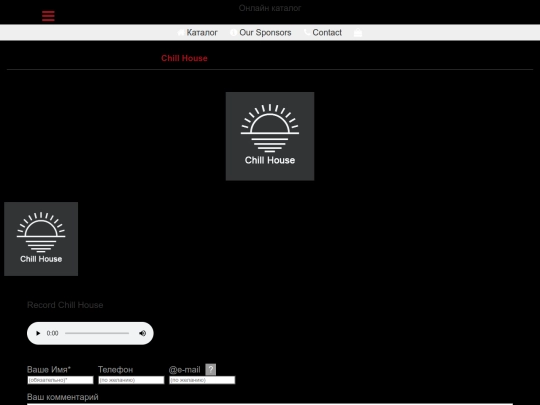This screenshot has width=540, height=405.
Task: Click the phone icon beside Contact
Action: 307,32
